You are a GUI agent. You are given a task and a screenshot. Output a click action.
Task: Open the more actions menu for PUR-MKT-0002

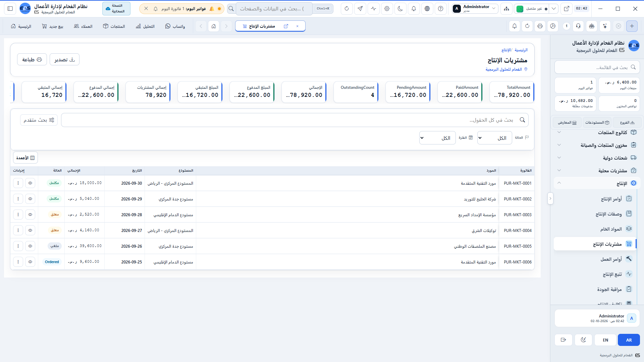[x=18, y=199]
